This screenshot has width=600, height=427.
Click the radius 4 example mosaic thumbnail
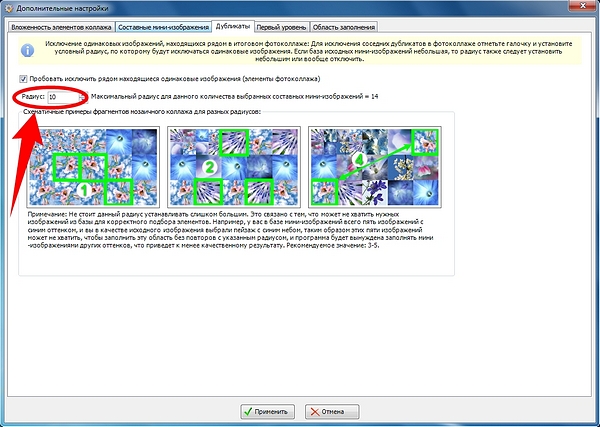click(375, 167)
